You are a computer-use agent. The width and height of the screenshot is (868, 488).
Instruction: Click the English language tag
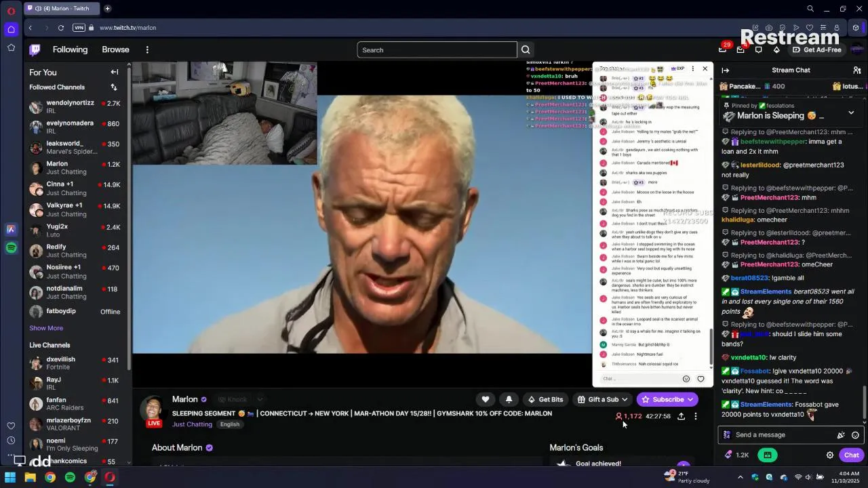point(229,424)
